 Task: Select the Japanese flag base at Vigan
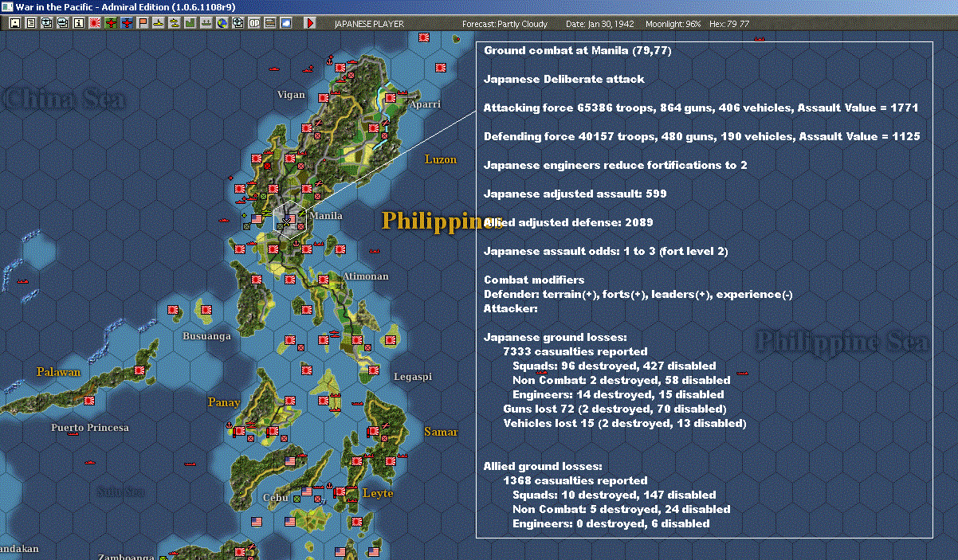(323, 98)
